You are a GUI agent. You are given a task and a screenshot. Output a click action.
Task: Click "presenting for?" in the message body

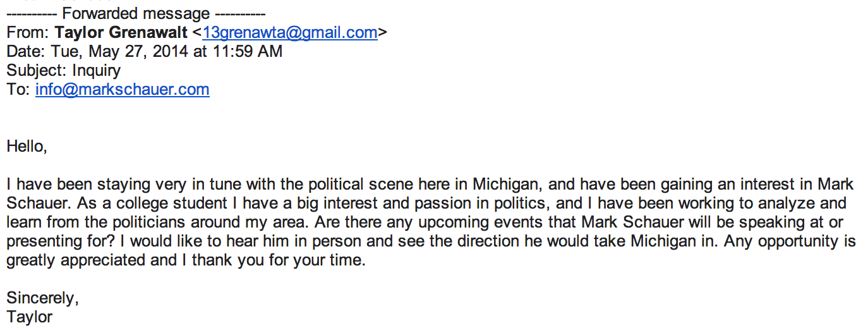60,241
